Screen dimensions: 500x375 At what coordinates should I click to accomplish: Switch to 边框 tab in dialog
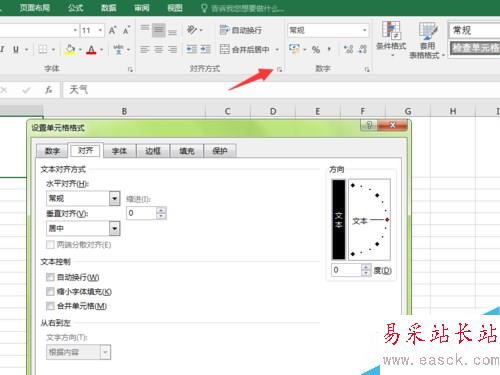153,151
